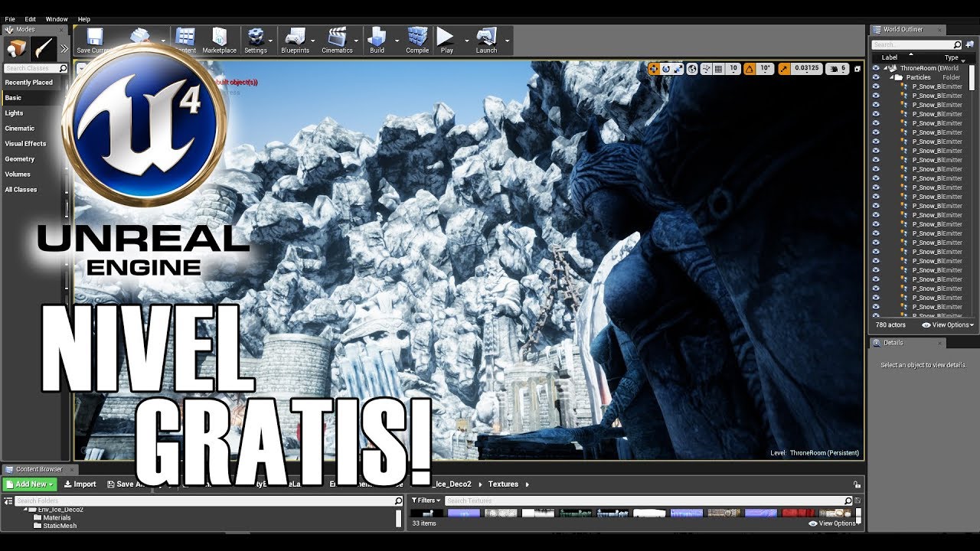Select the scale gizmo tool in viewport

point(678,69)
